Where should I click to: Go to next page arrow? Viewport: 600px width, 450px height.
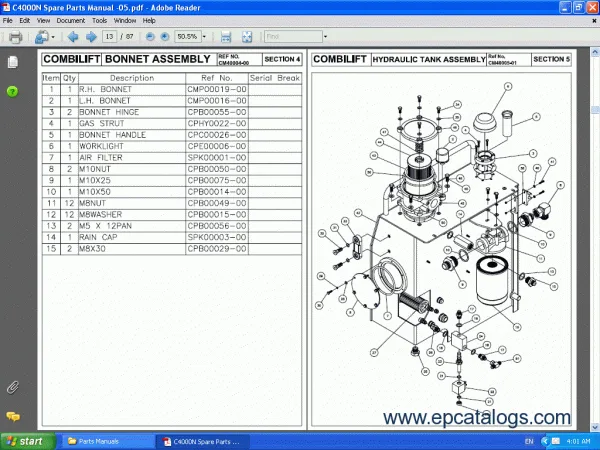pyautogui.click(x=91, y=37)
